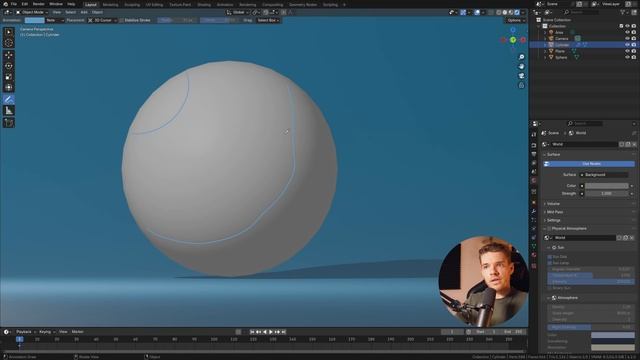640x360 pixels.
Task: Click the Use Nodes button
Action: 589,164
